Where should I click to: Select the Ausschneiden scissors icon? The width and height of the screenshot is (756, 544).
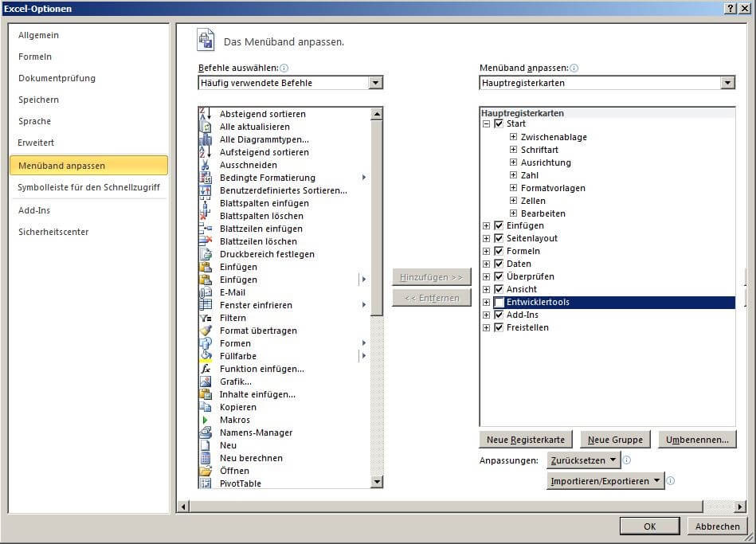[x=206, y=165]
